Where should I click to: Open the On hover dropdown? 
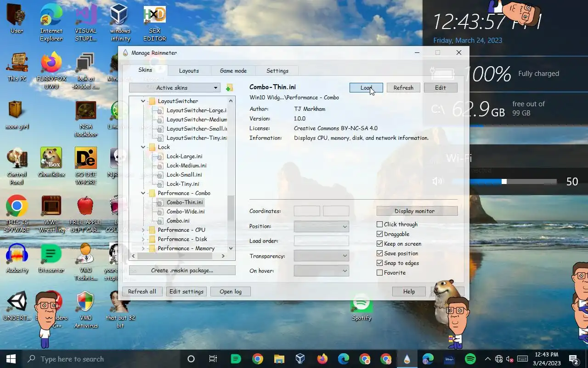coord(321,271)
